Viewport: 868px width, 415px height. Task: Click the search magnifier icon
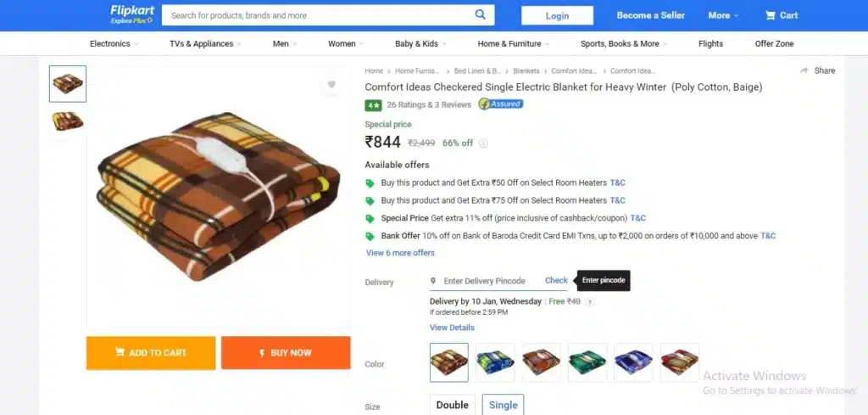point(480,15)
